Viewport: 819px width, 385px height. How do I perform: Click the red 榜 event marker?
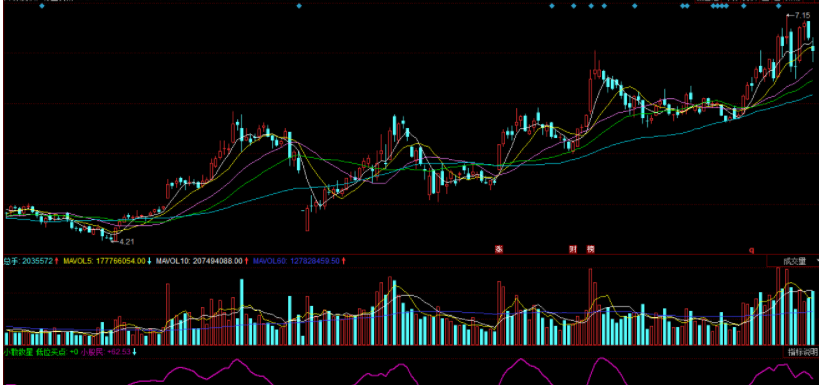click(x=590, y=250)
